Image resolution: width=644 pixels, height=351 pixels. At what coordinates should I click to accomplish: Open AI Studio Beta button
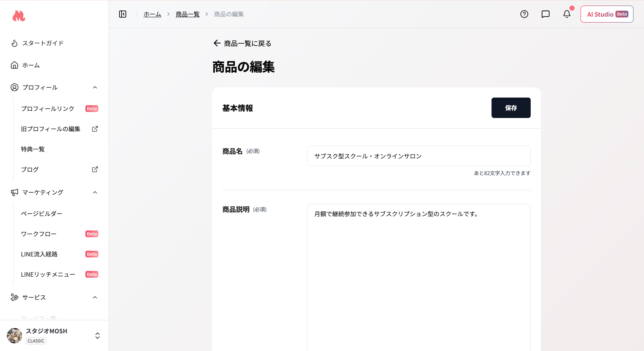607,14
